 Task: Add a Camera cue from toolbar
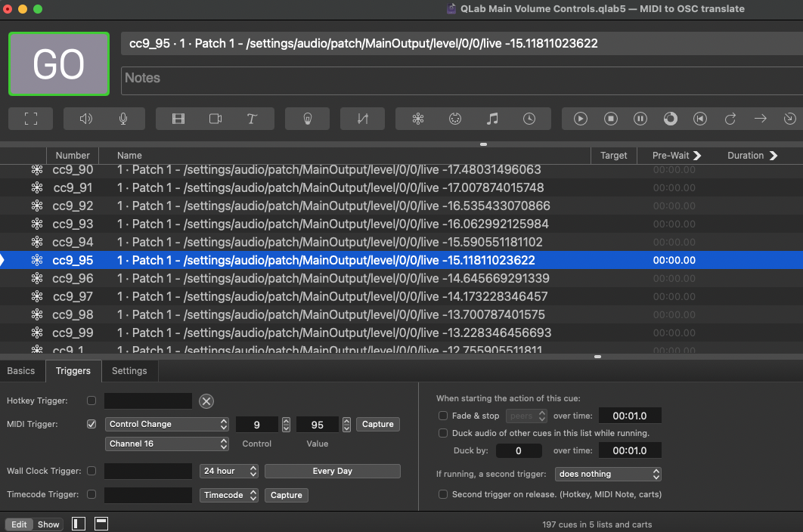[215, 119]
